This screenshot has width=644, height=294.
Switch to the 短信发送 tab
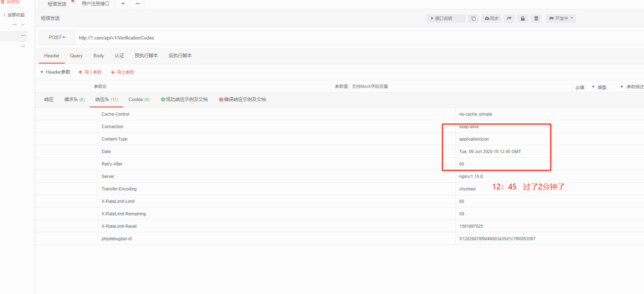pos(57,4)
